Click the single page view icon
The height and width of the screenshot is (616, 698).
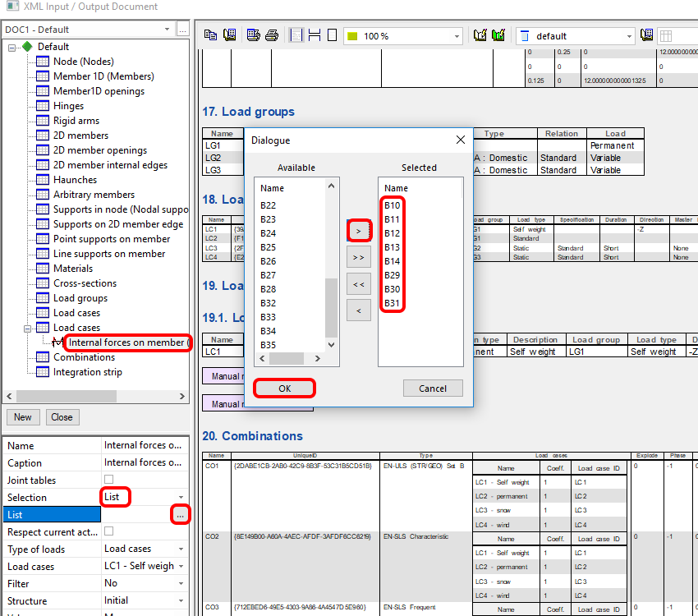click(x=332, y=36)
